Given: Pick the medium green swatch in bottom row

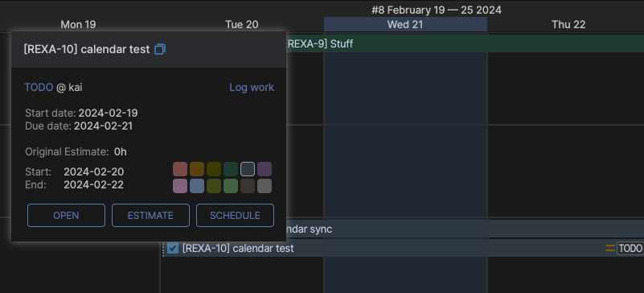Looking at the screenshot, I should coord(231,186).
